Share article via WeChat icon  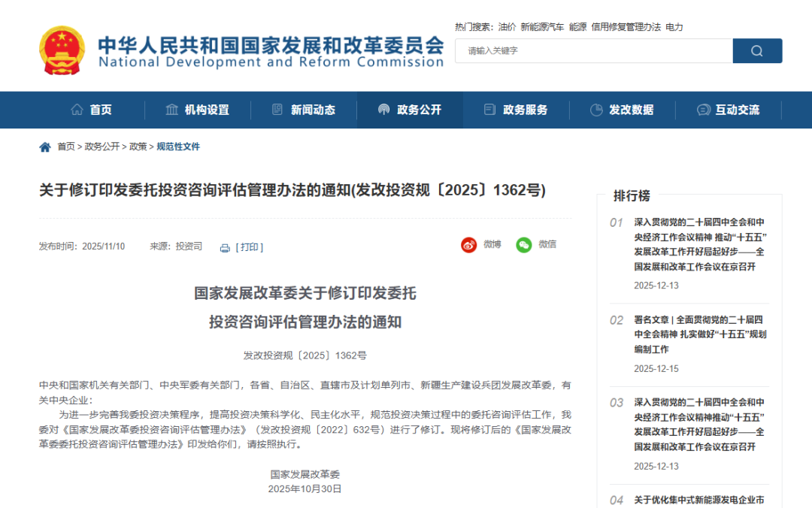click(x=523, y=244)
